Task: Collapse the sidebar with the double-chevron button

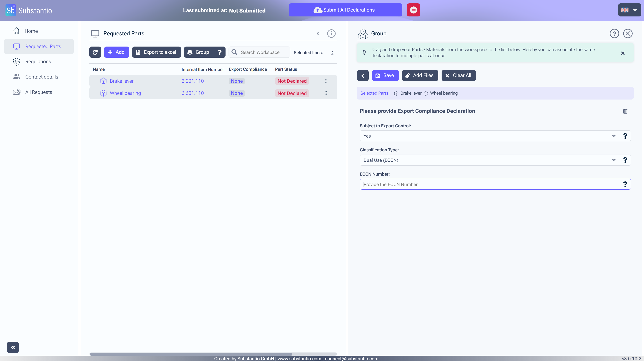Action: [13, 347]
